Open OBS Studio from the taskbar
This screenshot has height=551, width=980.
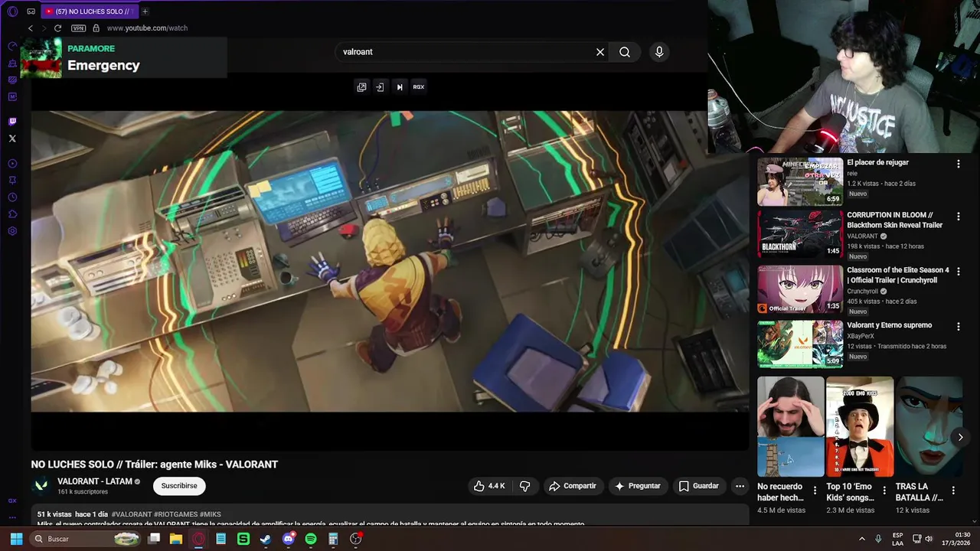tap(355, 539)
